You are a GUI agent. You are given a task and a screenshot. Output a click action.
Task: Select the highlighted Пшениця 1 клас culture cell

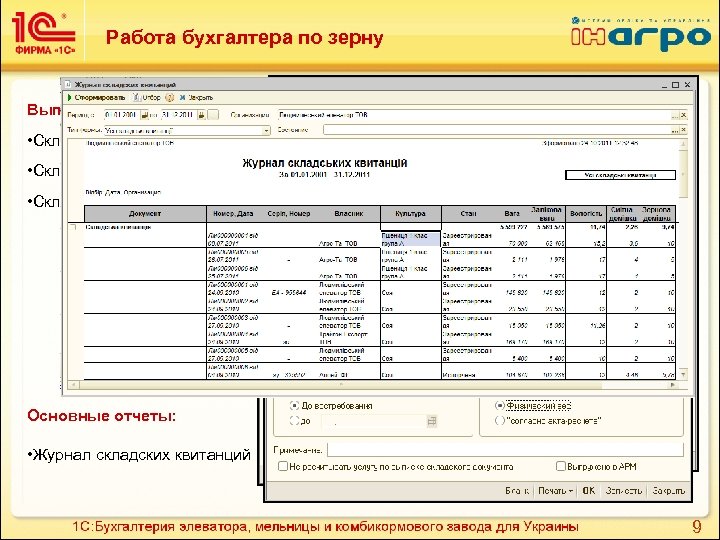coord(411,239)
